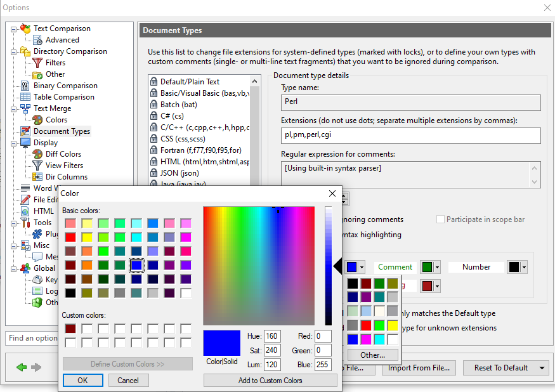Select Other folder icon under Directory Comparison
The height and width of the screenshot is (392, 555).
tap(37, 74)
